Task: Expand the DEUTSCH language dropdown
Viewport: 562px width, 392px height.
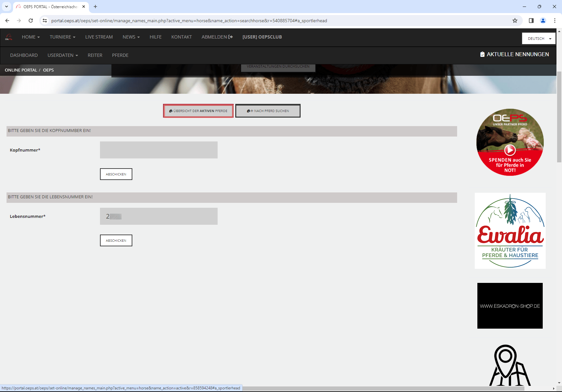Action: (539, 39)
